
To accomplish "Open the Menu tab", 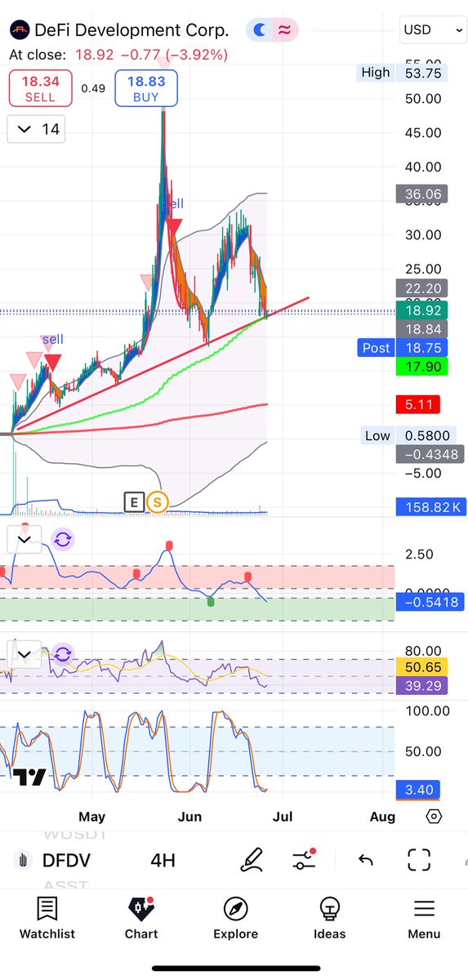I will coord(423,919).
